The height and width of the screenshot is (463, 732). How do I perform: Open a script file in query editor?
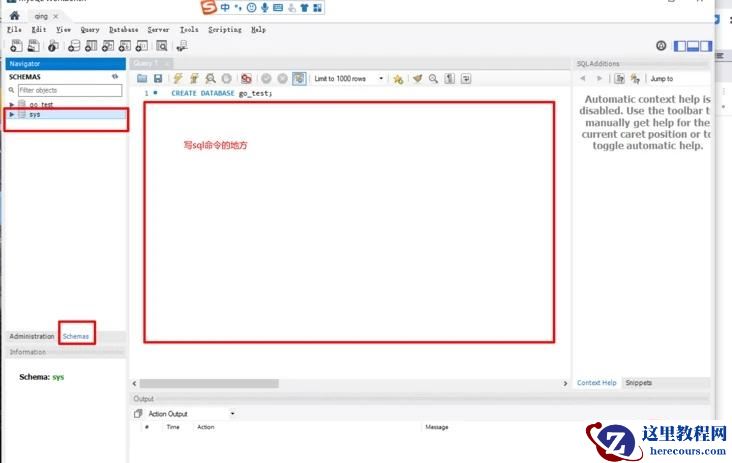pos(142,79)
